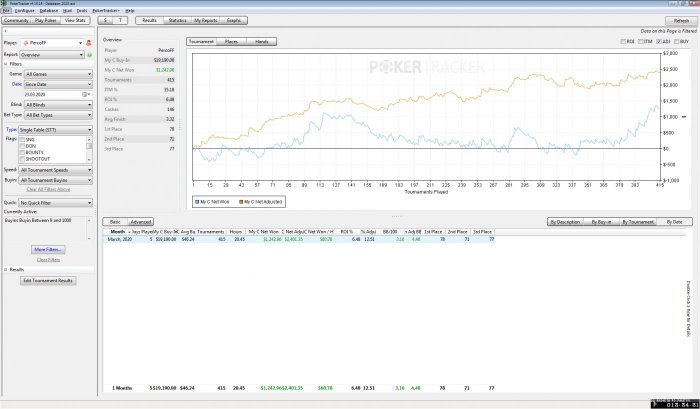Open the Configure menu

click(25, 10)
